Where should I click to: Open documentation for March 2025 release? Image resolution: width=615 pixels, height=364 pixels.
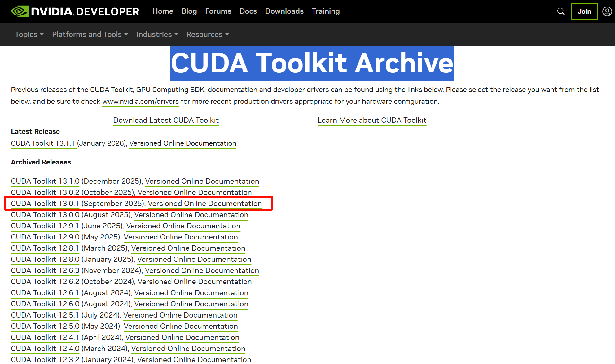[188, 248]
